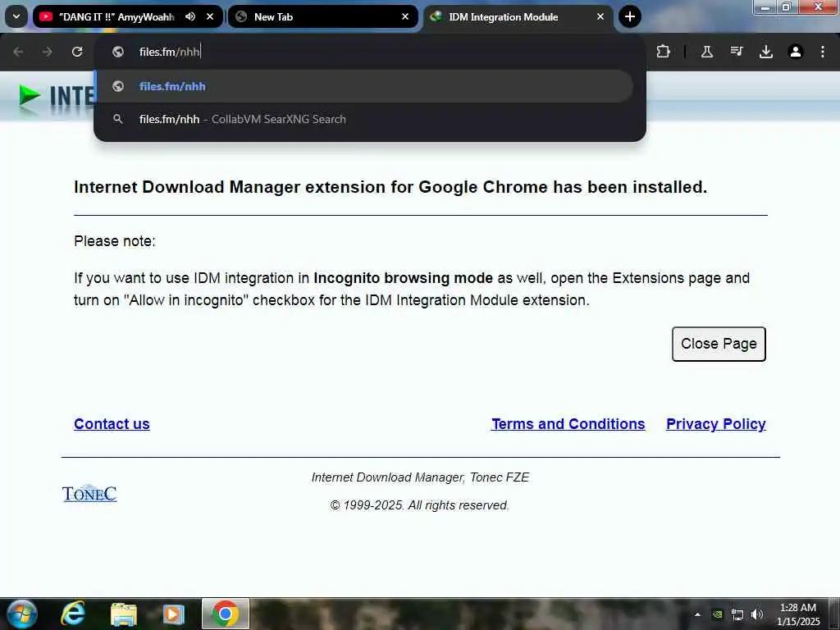The width and height of the screenshot is (840, 630).
Task: Close the "DANG IT !!" YouTube tab
Action: click(x=210, y=16)
